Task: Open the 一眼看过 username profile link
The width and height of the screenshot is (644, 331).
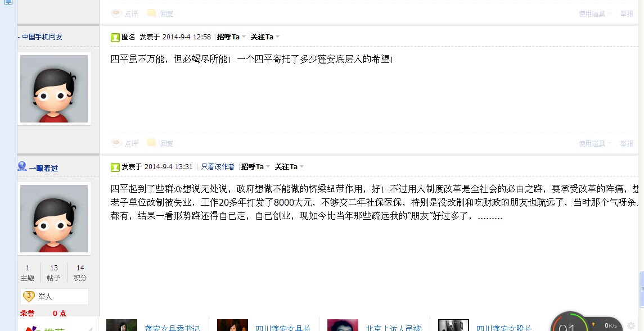Action: [43, 168]
